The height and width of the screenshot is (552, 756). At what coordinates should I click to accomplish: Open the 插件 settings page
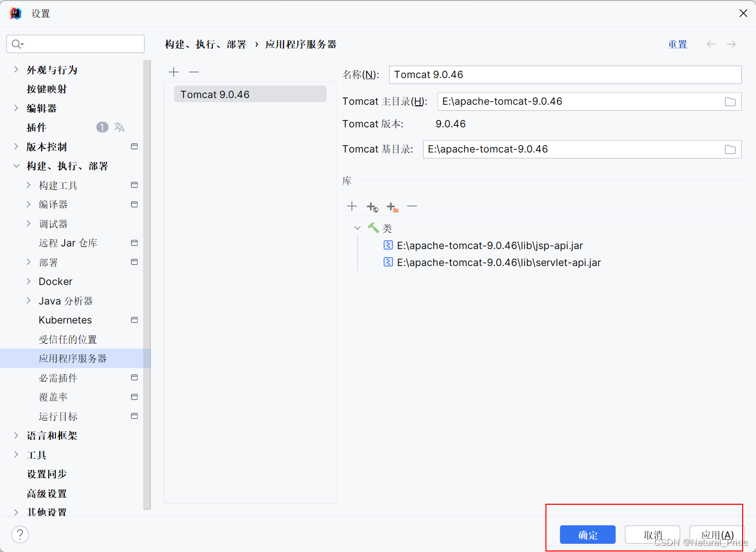tap(36, 127)
